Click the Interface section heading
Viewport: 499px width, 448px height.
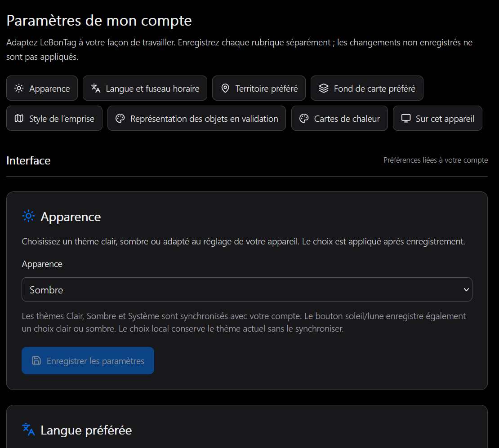[x=28, y=161]
